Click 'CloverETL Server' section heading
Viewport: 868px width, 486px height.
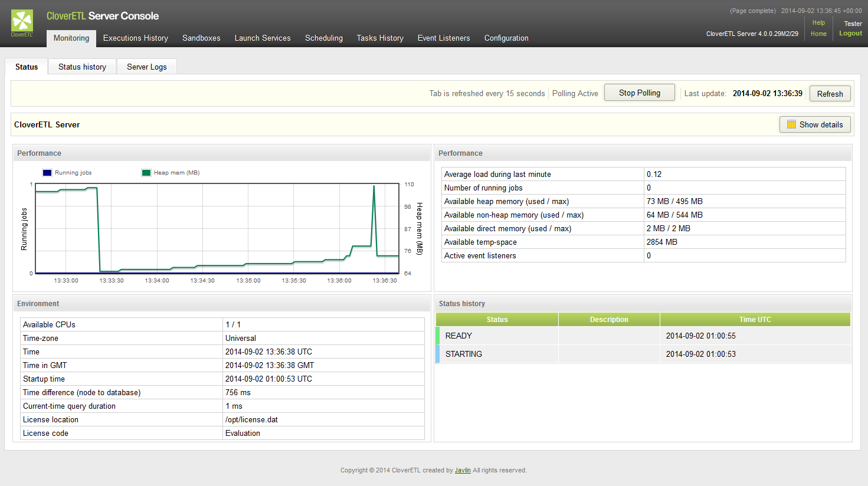point(47,124)
